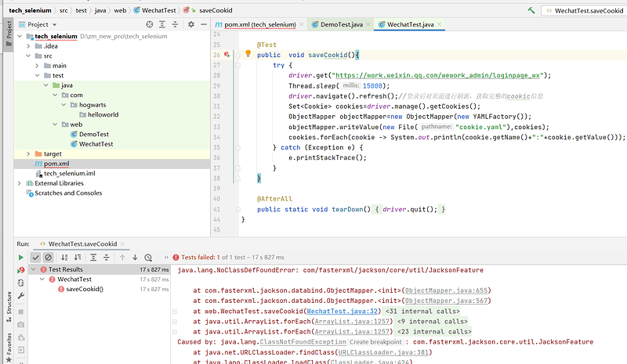Click the collapse all icon in the Project header

[175, 24]
